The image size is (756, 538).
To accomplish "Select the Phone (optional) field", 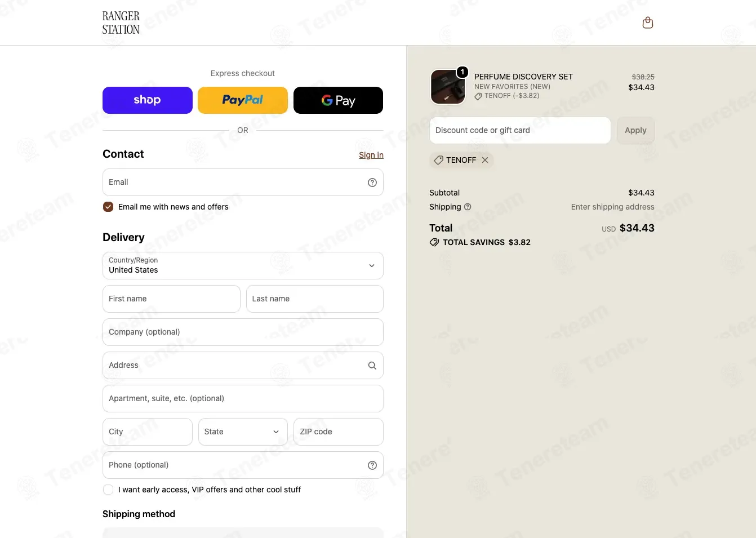I will [x=243, y=465].
